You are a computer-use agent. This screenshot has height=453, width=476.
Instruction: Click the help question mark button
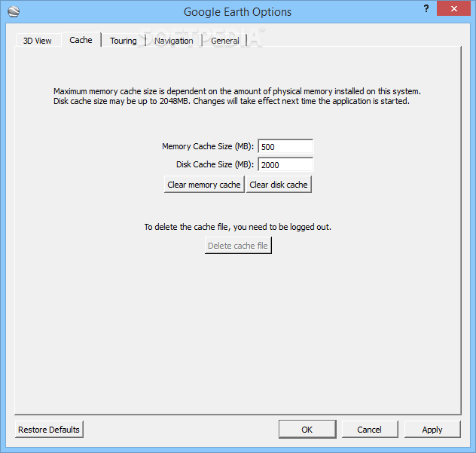[426, 8]
